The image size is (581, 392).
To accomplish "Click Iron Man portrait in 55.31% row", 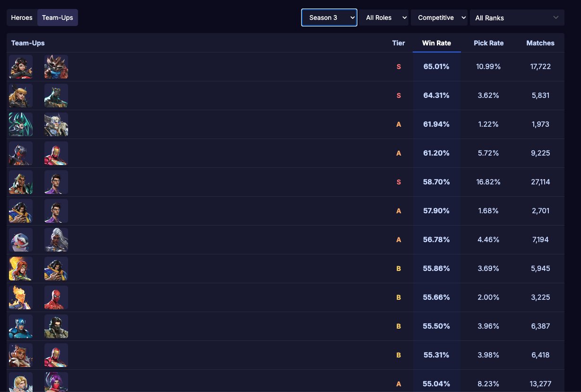I will pyautogui.click(x=56, y=355).
